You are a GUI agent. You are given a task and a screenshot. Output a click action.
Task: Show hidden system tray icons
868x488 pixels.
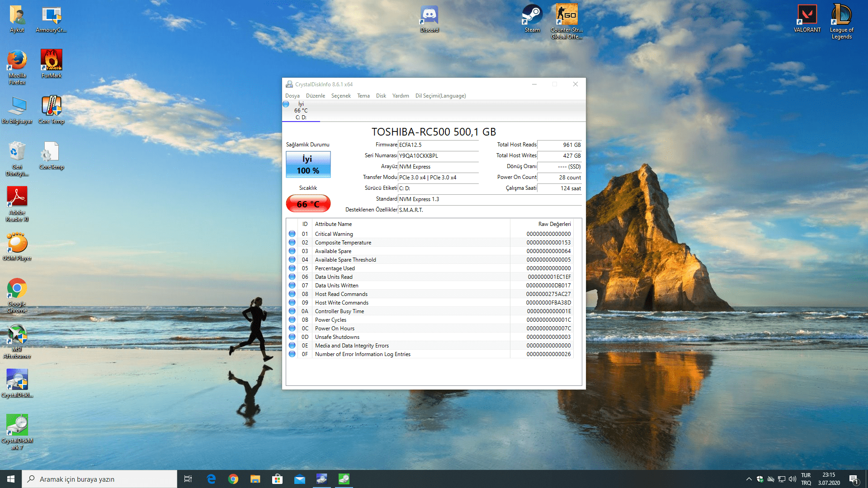(x=749, y=479)
